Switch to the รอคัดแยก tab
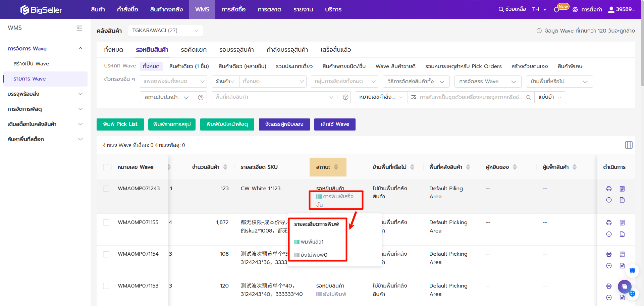 coord(194,50)
